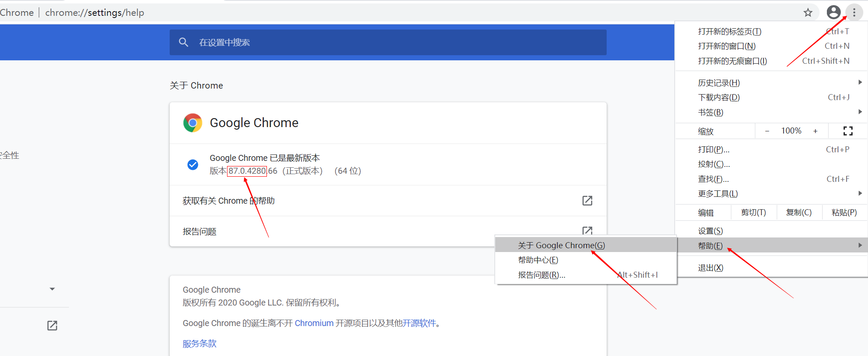Click the 安全性 sidebar item

9,155
